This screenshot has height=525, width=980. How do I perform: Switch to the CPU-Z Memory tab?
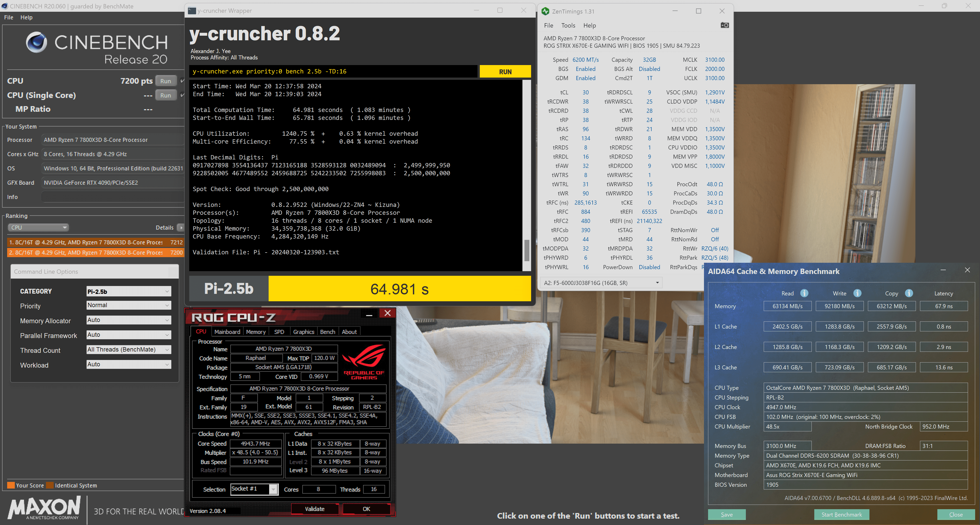(256, 332)
